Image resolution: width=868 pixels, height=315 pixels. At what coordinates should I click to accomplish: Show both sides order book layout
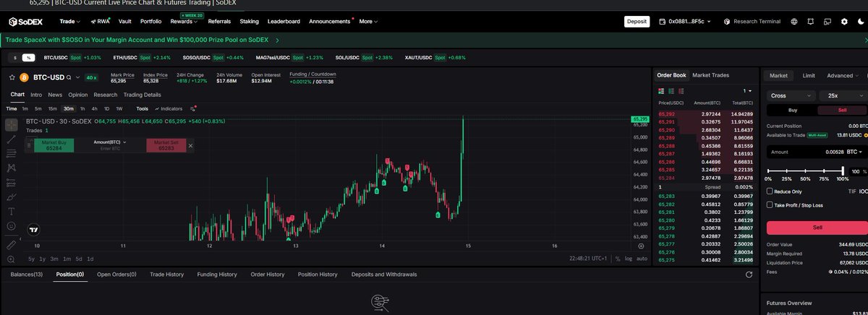[x=660, y=91]
